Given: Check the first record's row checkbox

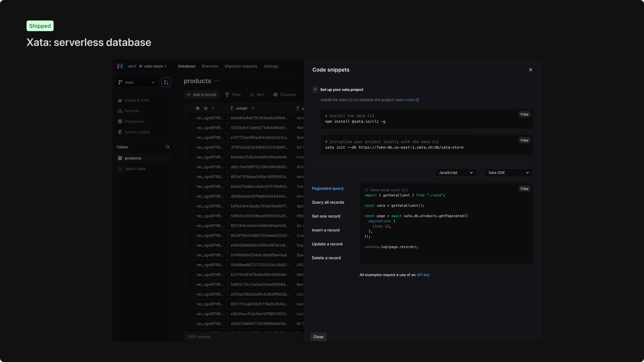Looking at the screenshot, I should tap(187, 118).
